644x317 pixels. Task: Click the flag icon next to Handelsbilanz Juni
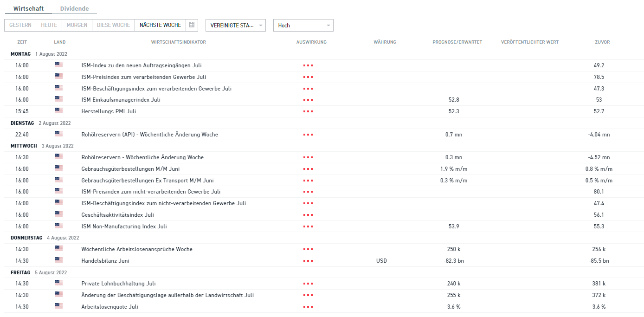(x=58, y=260)
